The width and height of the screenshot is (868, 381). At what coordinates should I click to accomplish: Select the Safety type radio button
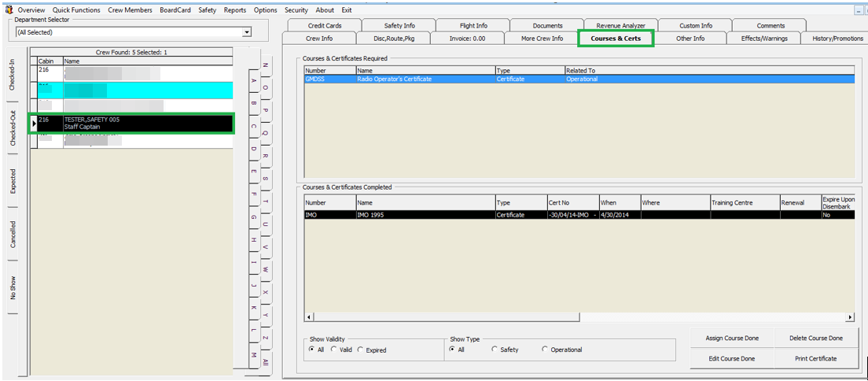click(x=495, y=350)
